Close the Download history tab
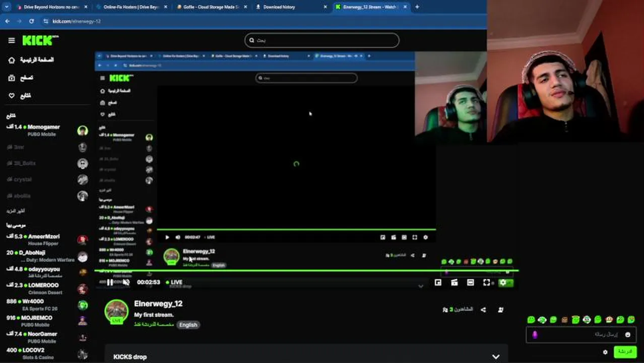Image resolution: width=644 pixels, height=363 pixels. [x=325, y=7]
